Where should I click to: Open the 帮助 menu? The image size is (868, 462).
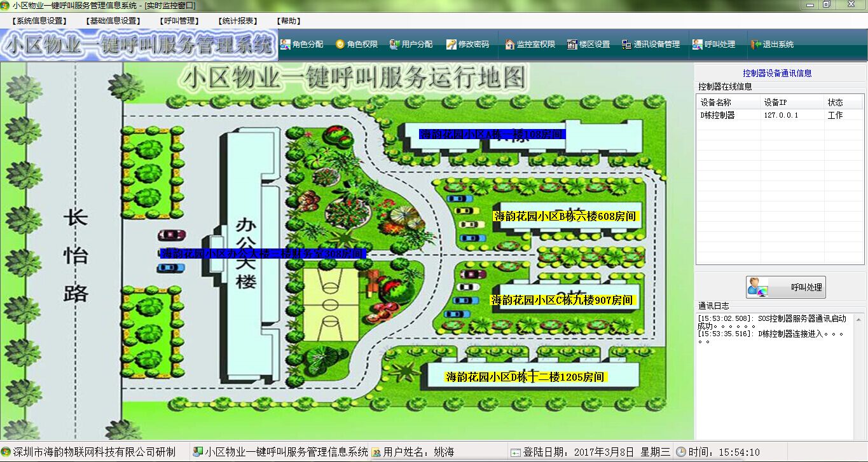[x=289, y=21]
